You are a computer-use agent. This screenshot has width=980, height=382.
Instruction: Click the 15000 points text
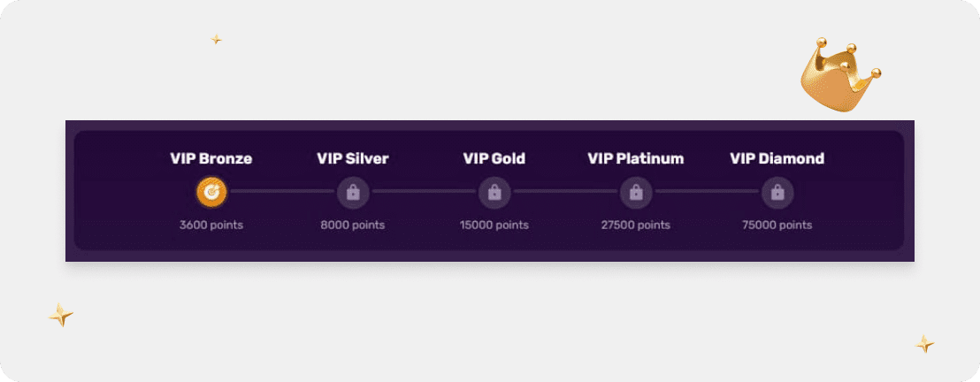(x=494, y=225)
